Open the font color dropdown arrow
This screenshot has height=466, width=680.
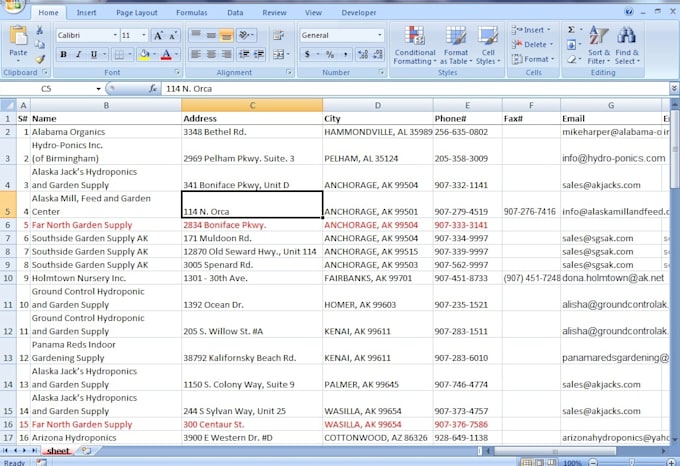tap(177, 55)
